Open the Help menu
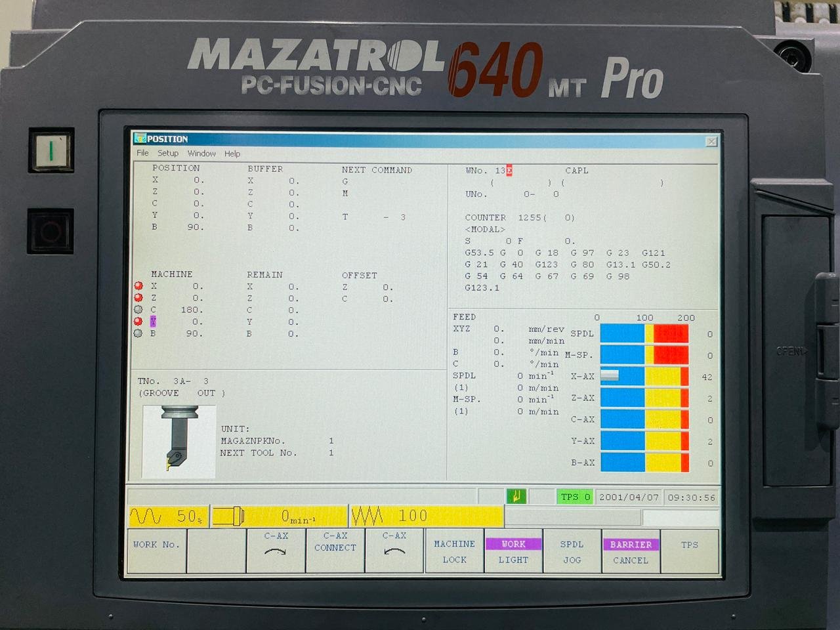840x630 pixels. tap(232, 154)
